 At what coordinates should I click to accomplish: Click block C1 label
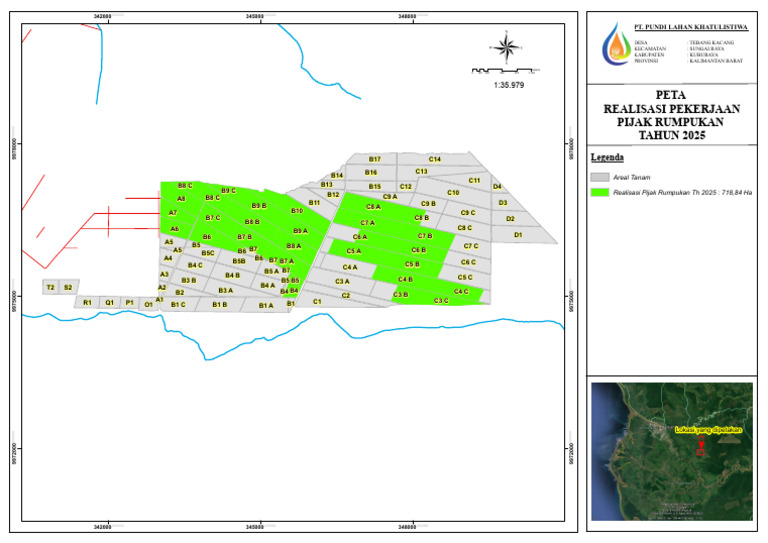coord(317,302)
